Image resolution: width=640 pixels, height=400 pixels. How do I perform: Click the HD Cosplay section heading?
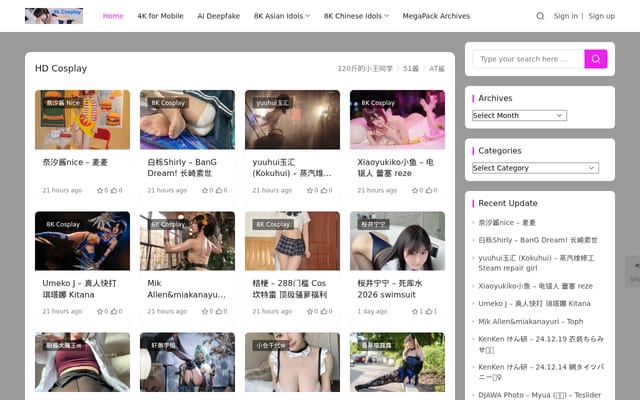pos(61,68)
